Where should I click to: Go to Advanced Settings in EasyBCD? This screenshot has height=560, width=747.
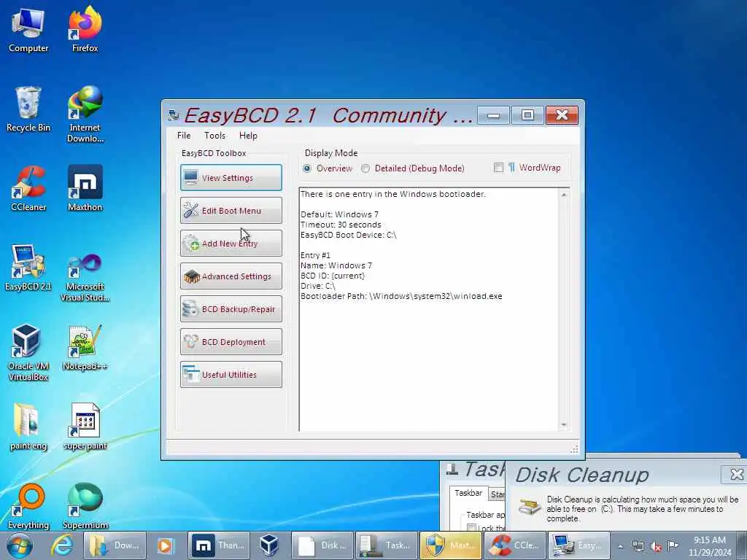pos(231,276)
